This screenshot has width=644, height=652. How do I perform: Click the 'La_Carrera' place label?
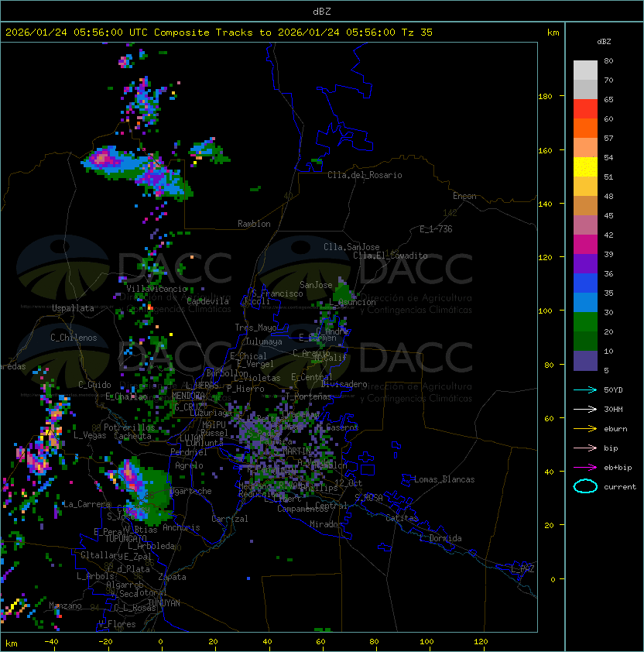click(87, 504)
